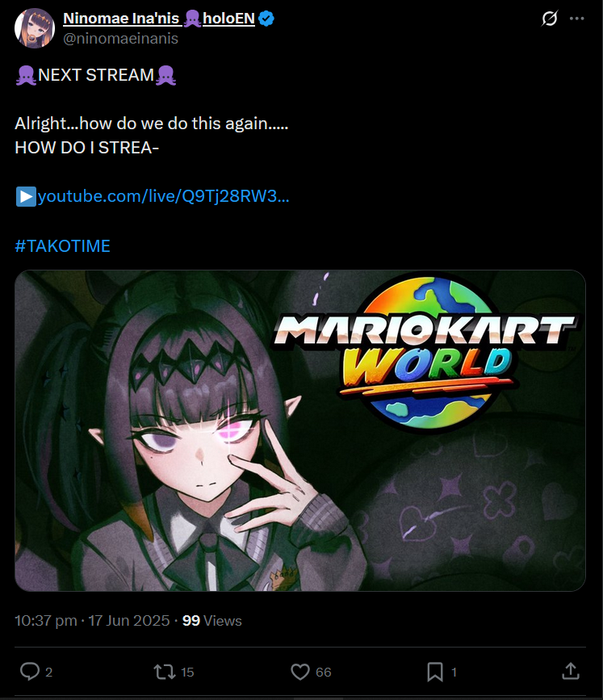Bookmark the post
Viewport: 603px width, 700px height.
pyautogui.click(x=435, y=672)
